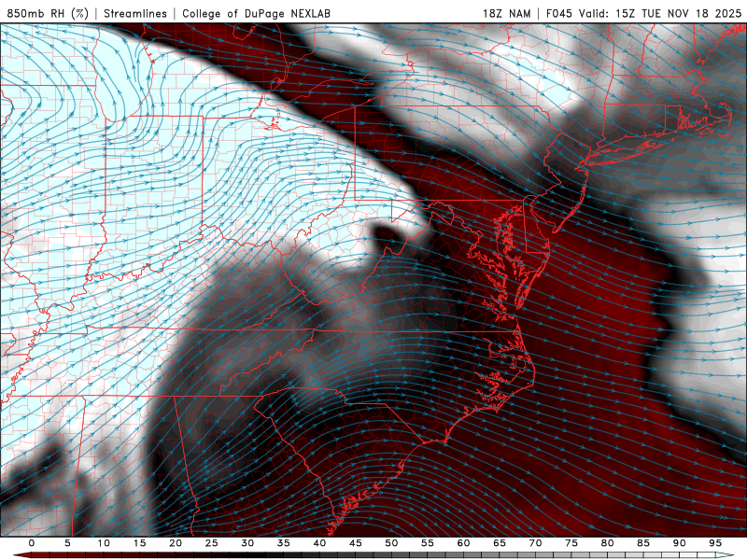Image resolution: width=747 pixels, height=560 pixels.
Task: Select the 65 label on the color scale
Action: pos(500,543)
